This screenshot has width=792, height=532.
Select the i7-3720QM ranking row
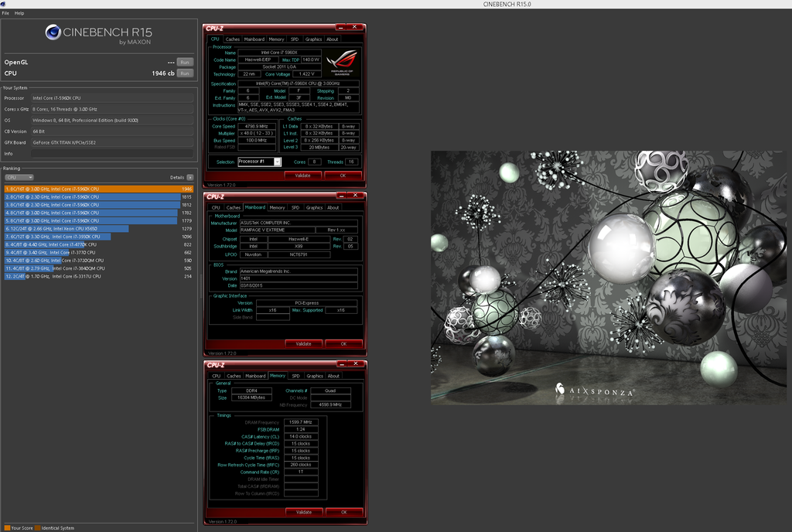(98, 261)
